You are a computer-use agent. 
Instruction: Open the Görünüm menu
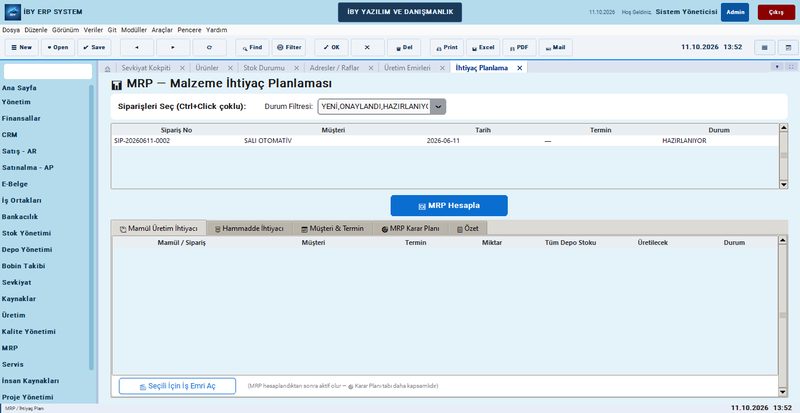tap(66, 30)
